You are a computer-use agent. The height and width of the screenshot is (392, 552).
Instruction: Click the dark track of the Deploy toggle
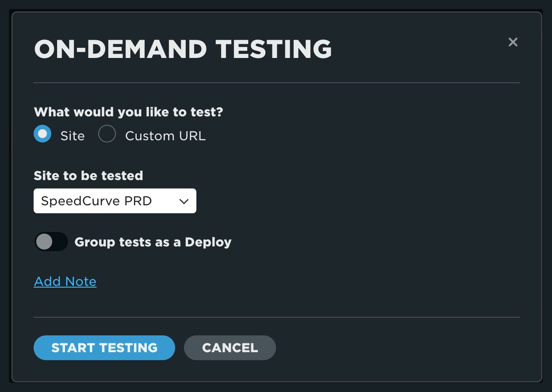[60, 242]
